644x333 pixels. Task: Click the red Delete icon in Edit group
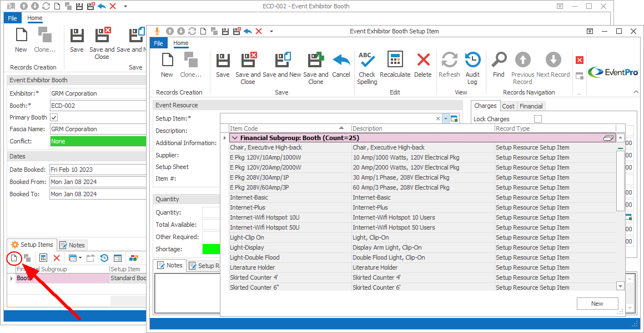point(423,61)
